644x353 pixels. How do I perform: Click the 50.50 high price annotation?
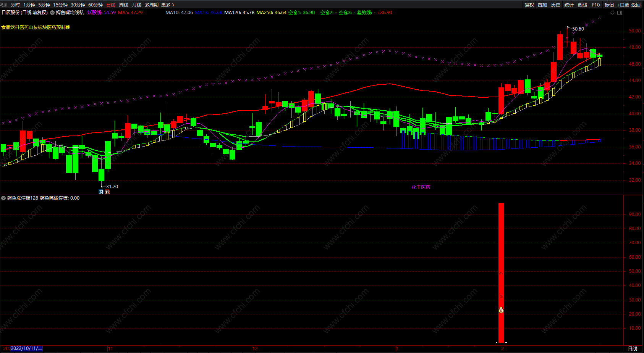(x=578, y=29)
